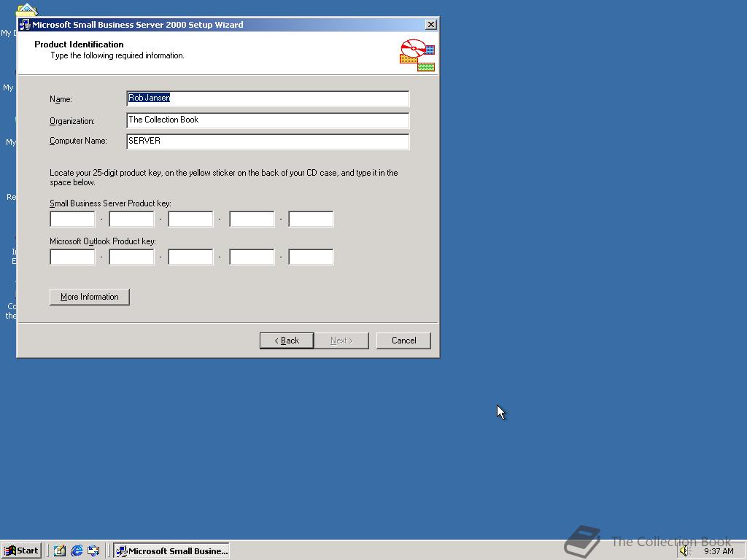Click third quick launch icon
This screenshot has width=747, height=560.
[x=93, y=551]
